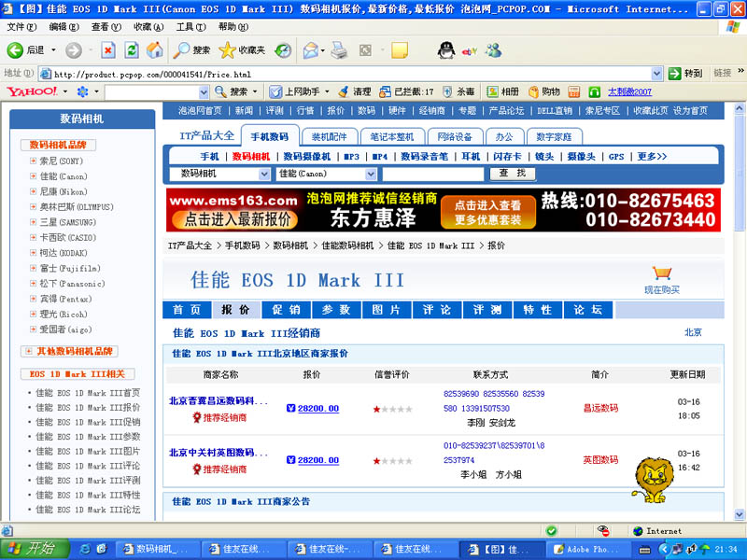This screenshot has width=747, height=560.
Task: Click 杀毒 shield icon in Yahoo toolbar
Action: click(x=458, y=91)
